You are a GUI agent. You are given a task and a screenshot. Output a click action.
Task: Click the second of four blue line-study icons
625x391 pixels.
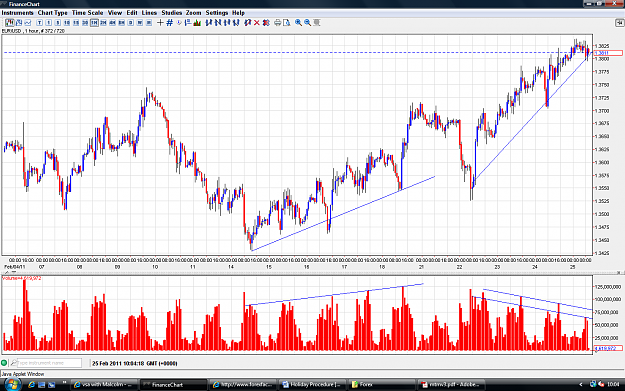(218, 23)
